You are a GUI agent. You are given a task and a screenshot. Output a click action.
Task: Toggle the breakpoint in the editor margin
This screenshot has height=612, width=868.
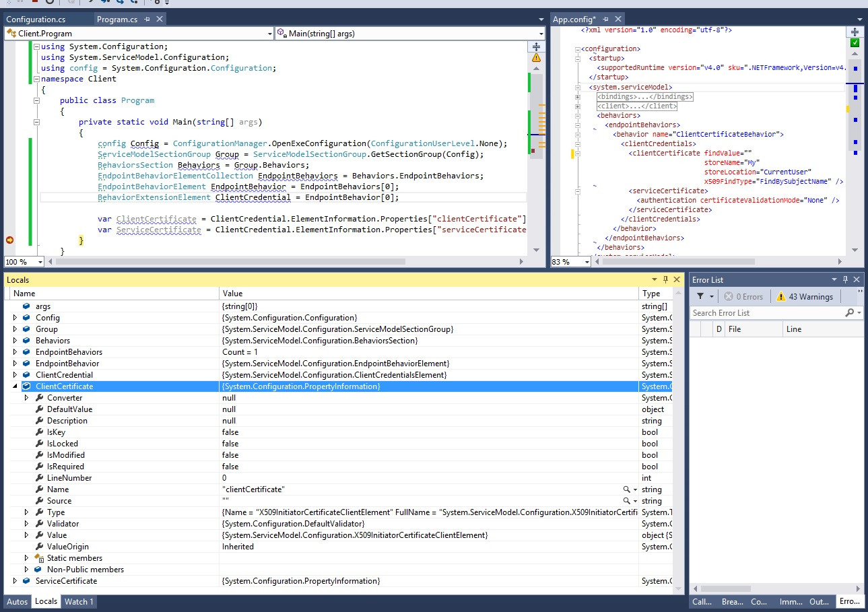pos(9,239)
